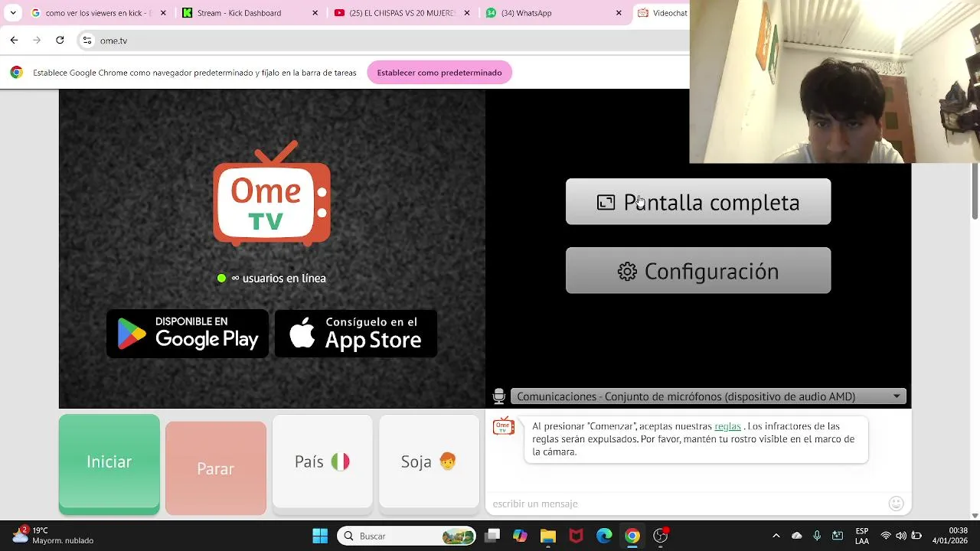Click the Parar button
The image size is (980, 551).
216,468
